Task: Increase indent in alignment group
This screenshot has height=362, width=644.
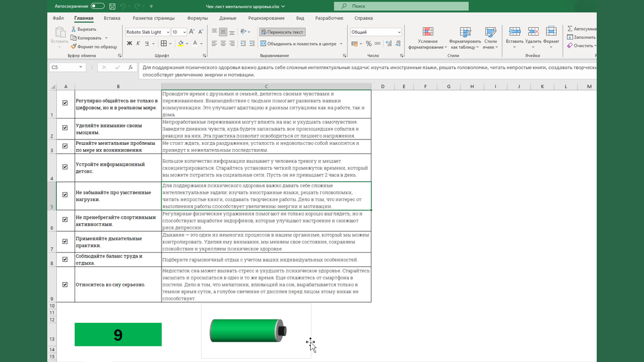Action: tap(252, 43)
